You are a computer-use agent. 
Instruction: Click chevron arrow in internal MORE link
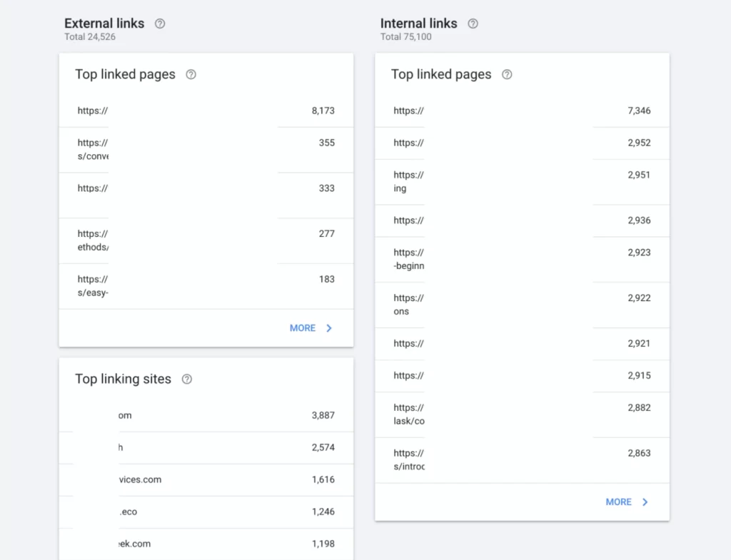point(645,502)
